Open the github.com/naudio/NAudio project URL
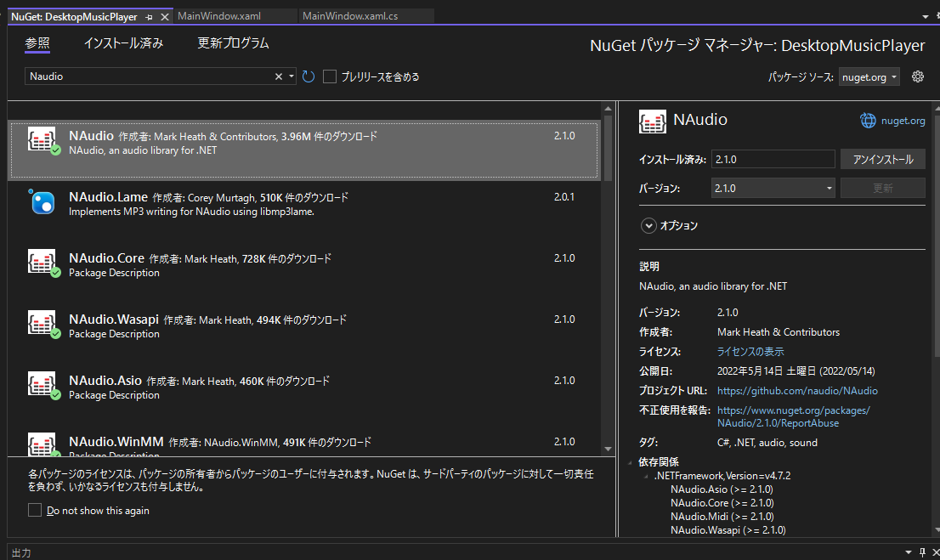The height and width of the screenshot is (560, 940). [x=797, y=391]
